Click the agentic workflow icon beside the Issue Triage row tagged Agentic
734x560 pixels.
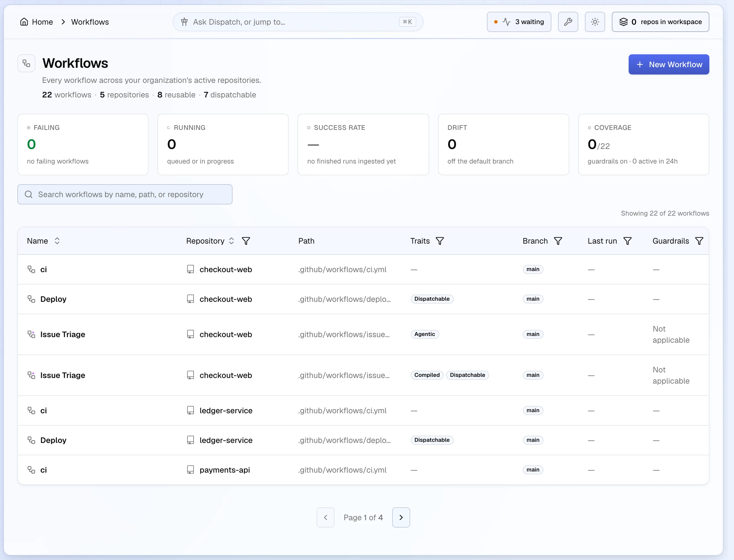(31, 334)
